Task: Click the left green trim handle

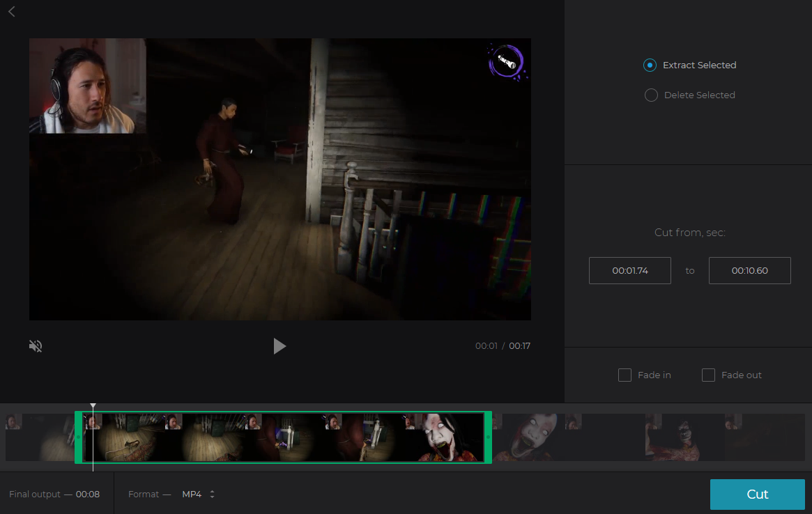Action: (79, 437)
